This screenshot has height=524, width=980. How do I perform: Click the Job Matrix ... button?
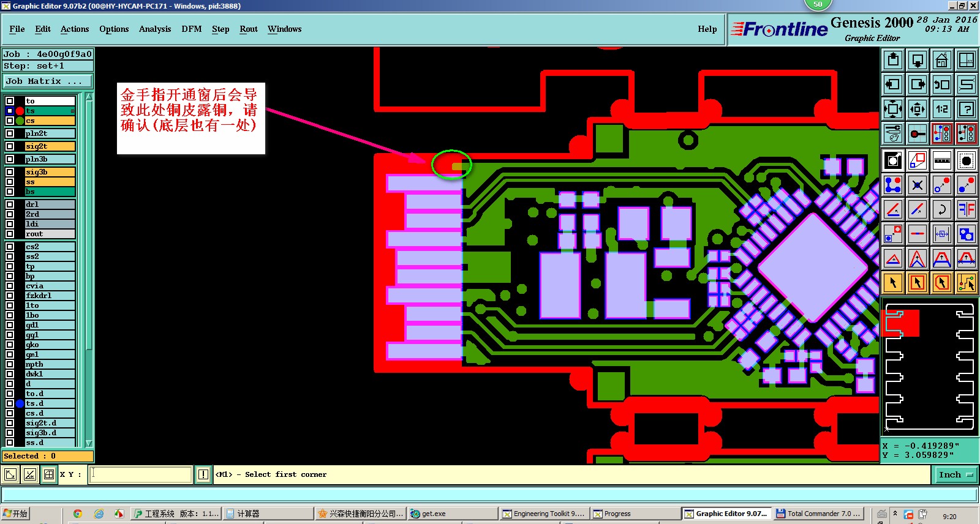coord(48,81)
